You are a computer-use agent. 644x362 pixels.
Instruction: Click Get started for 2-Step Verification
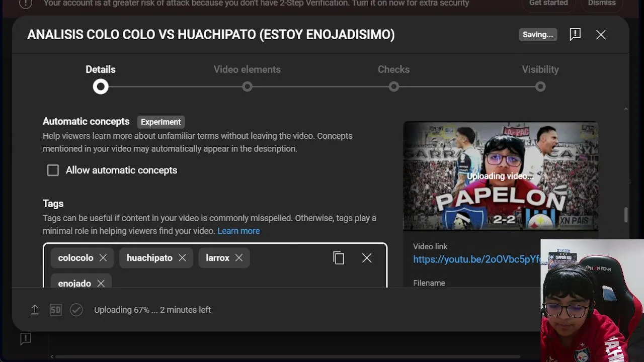[548, 4]
